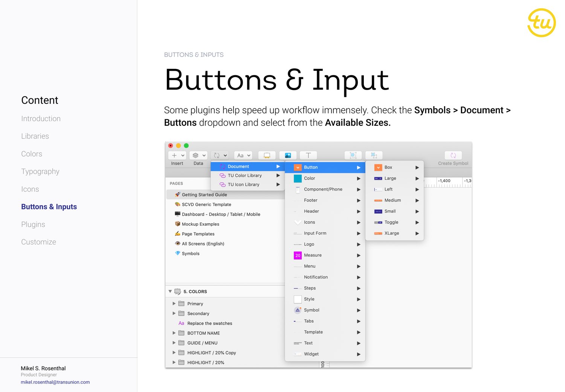Open Plugins in Content sidebar
The width and height of the screenshot is (565, 392).
[x=33, y=224]
